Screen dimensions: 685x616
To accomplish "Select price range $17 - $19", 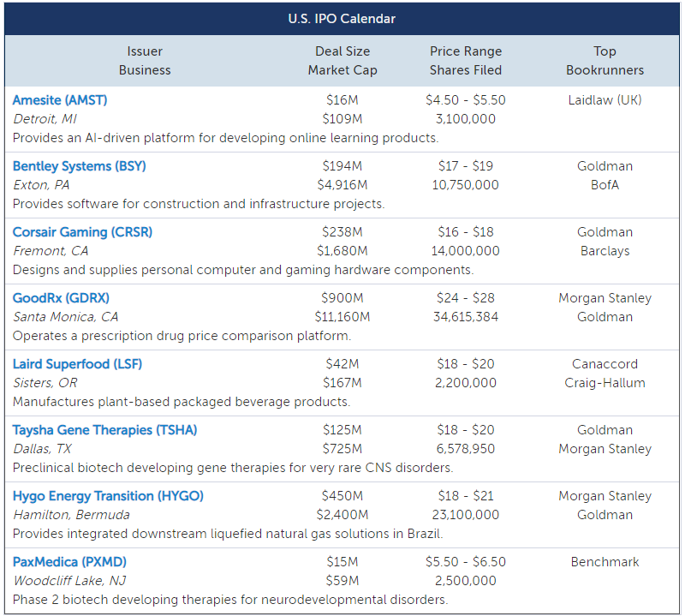I will tap(466, 166).
